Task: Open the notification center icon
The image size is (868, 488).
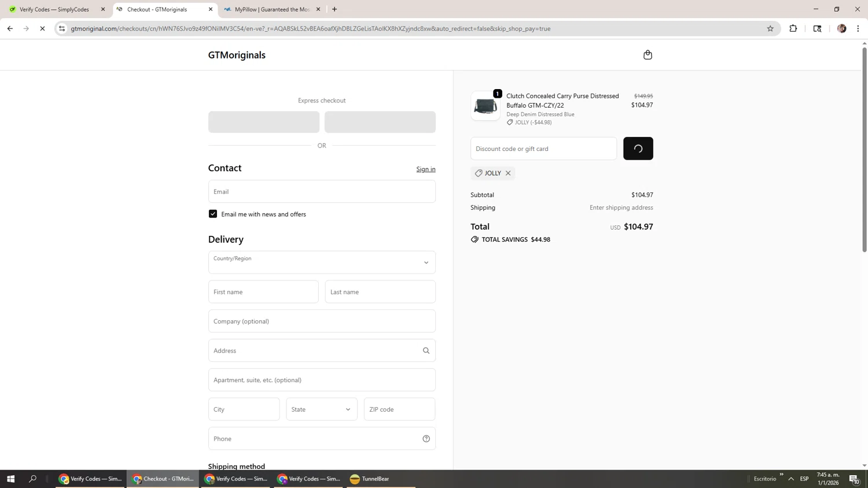Action: pyautogui.click(x=854, y=479)
